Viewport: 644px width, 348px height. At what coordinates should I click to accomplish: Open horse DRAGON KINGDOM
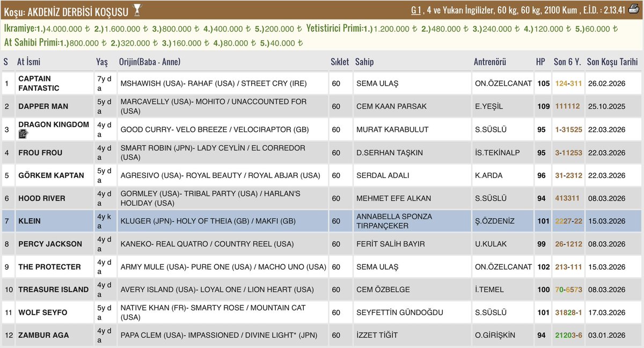click(x=54, y=124)
